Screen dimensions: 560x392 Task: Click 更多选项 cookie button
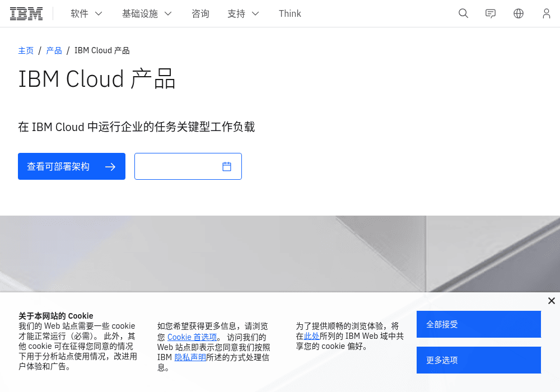pos(479,360)
